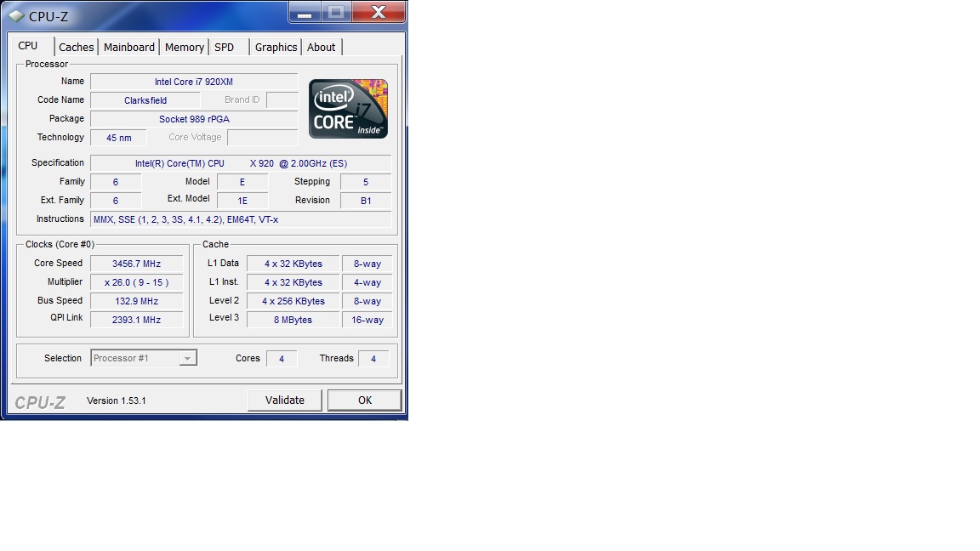Click the CPU-Z title bar app icon

[x=15, y=15]
